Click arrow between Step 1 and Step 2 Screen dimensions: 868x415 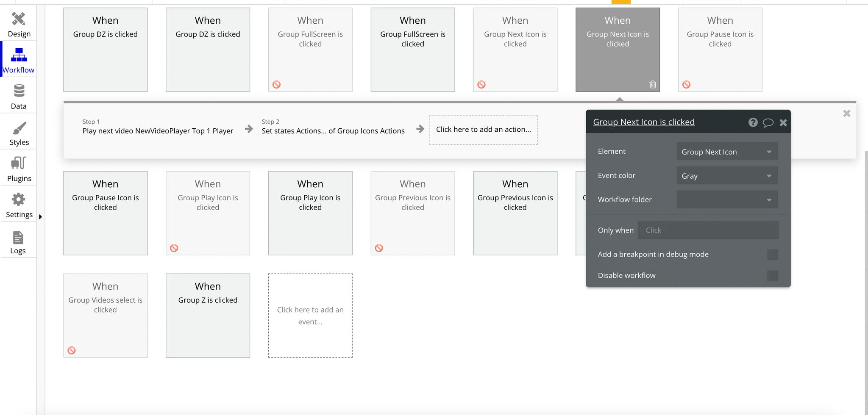point(249,129)
